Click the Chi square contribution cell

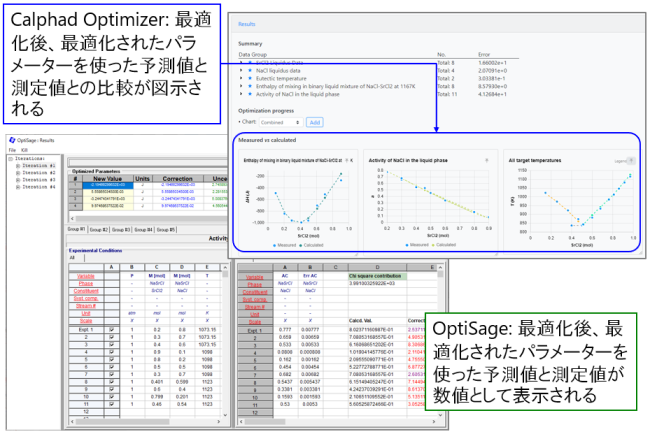377,276
